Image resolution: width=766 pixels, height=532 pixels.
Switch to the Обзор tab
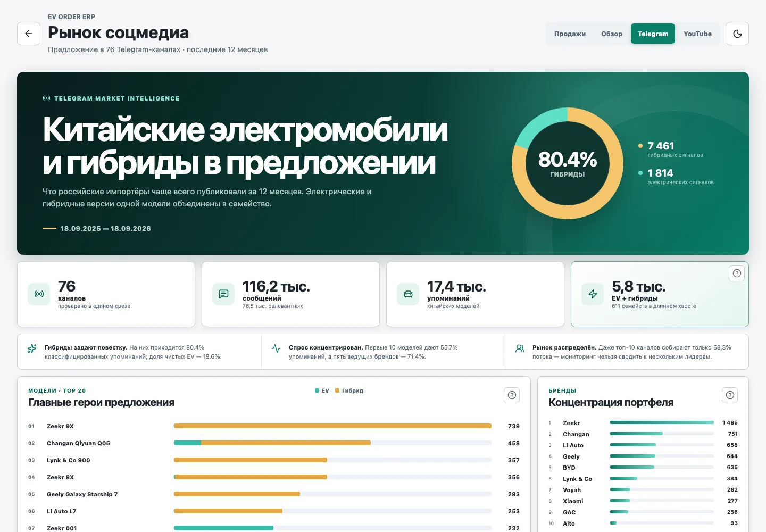pos(612,34)
